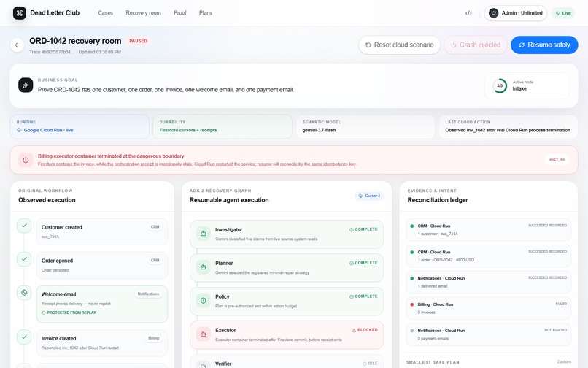
Task: Click the 3/5 progress ring
Action: (x=500, y=85)
